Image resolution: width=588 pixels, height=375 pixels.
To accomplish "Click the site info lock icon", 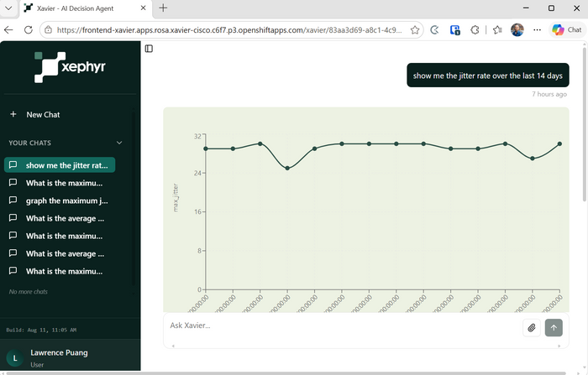I will [x=49, y=30].
